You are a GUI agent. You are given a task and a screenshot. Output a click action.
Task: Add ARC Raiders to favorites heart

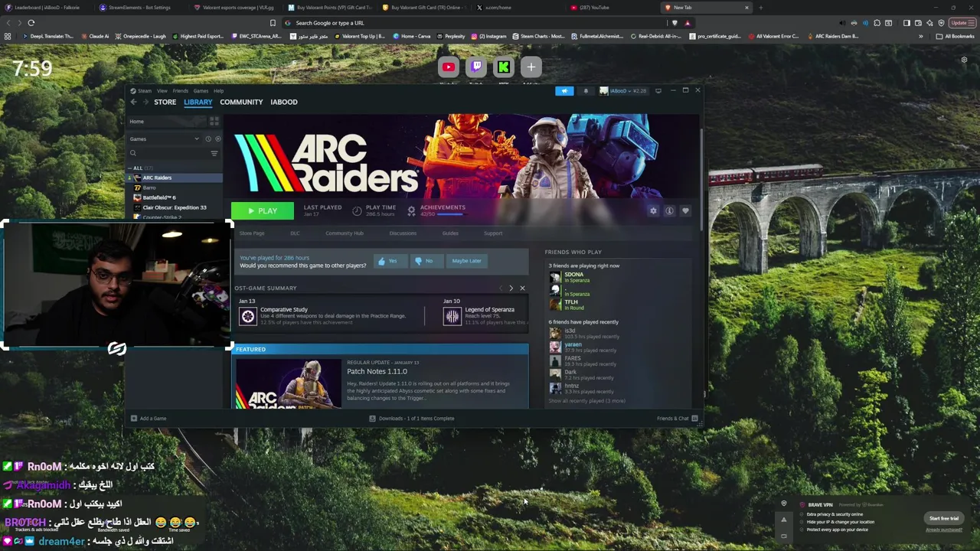[x=685, y=211]
